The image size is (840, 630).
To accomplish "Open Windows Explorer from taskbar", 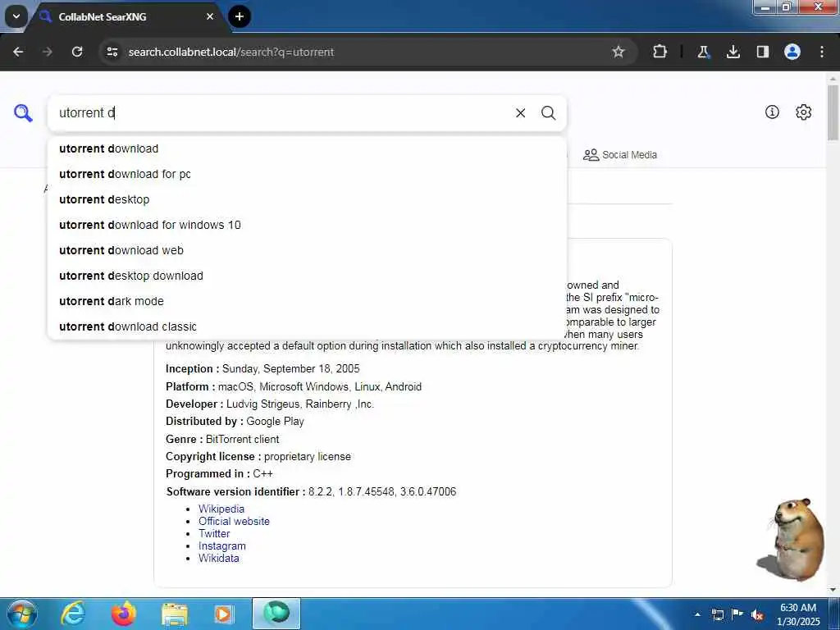I will [x=175, y=614].
